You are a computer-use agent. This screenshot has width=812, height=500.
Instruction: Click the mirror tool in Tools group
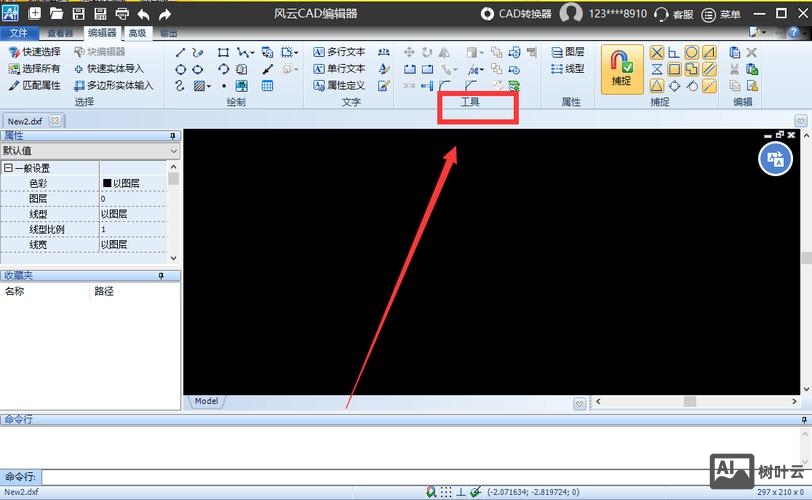444,52
